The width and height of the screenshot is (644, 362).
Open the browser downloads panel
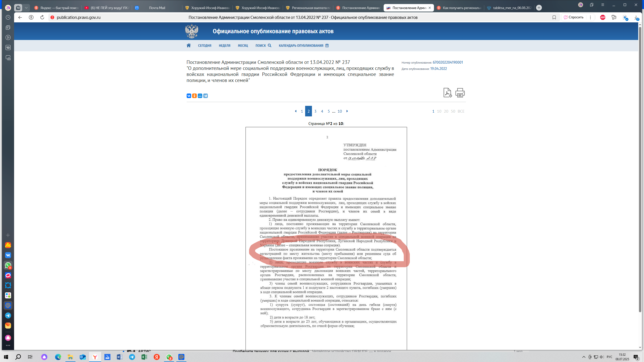pos(636,18)
